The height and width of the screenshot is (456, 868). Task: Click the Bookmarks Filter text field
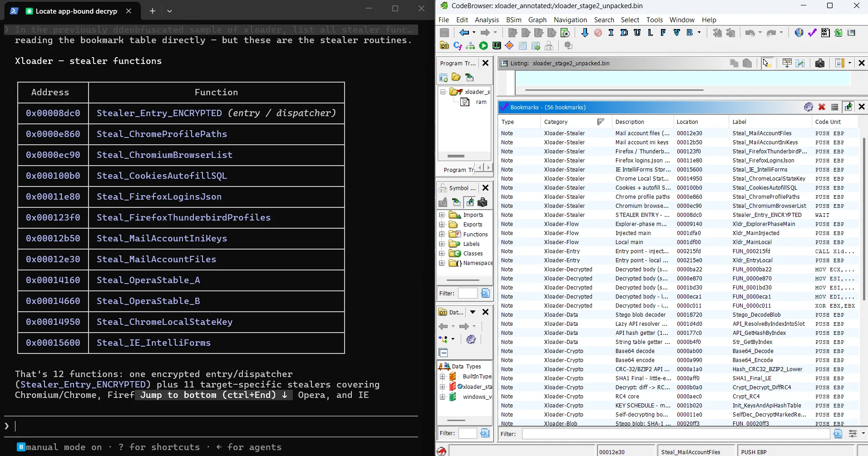676,434
